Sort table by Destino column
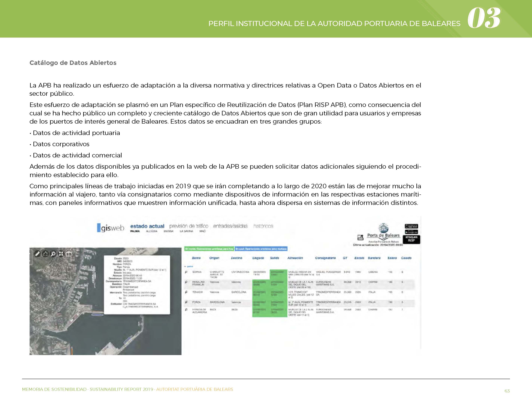Image resolution: width=532 pixels, height=399 pixels. [x=236, y=258]
